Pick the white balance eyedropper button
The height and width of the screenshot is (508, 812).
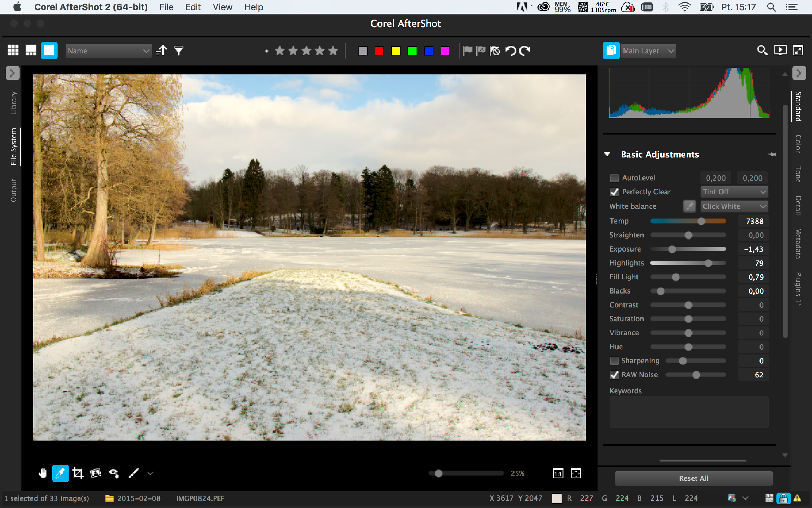(689, 206)
